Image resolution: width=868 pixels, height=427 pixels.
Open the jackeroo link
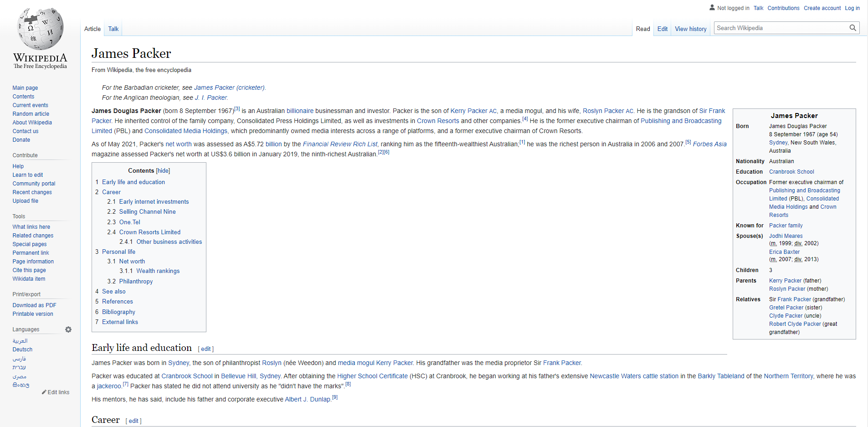[109, 386]
